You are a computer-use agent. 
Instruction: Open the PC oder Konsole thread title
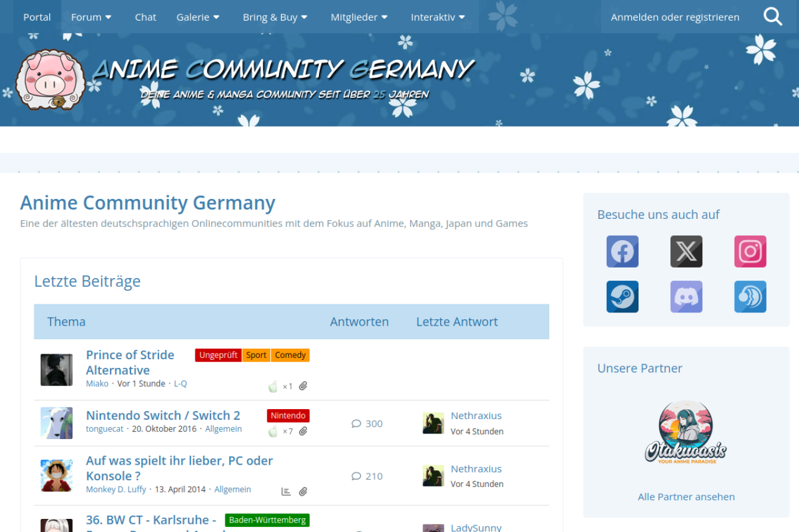point(180,468)
